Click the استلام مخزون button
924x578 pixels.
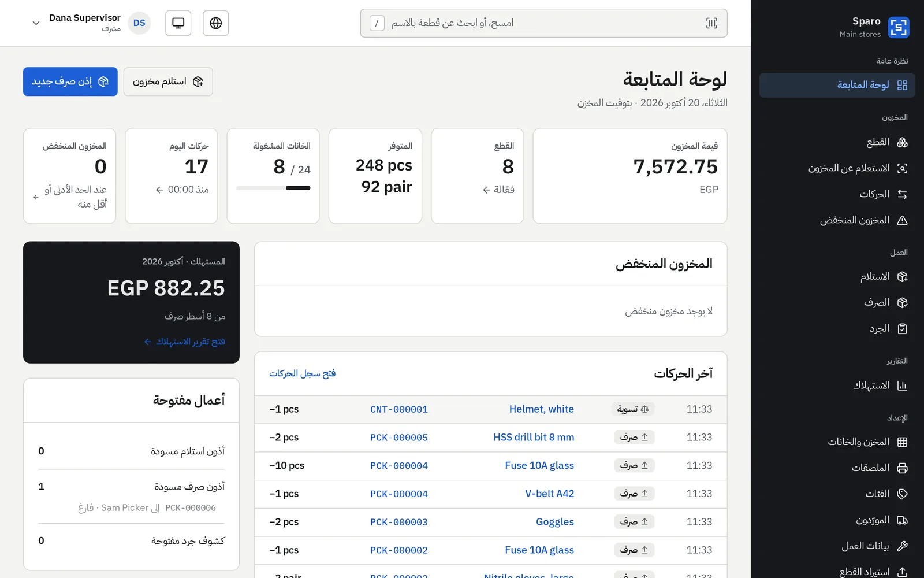click(168, 81)
